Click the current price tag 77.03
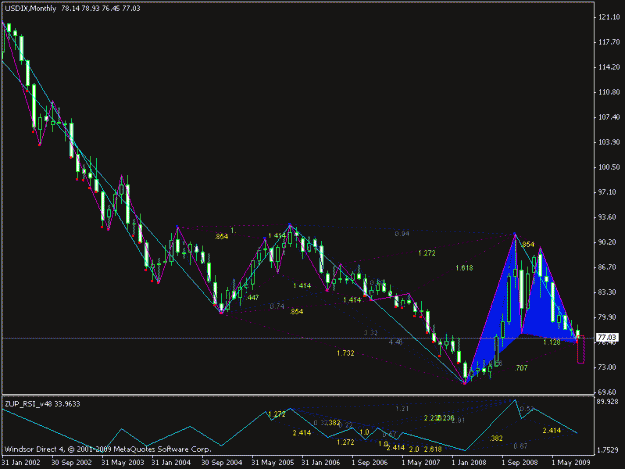Screen dimensions: 625x469 click(607, 338)
